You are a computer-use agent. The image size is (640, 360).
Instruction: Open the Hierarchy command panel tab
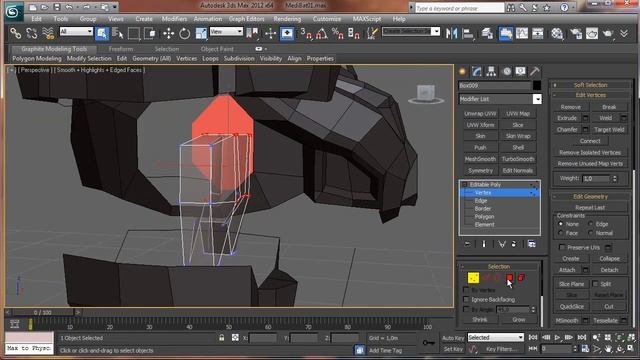pos(491,71)
